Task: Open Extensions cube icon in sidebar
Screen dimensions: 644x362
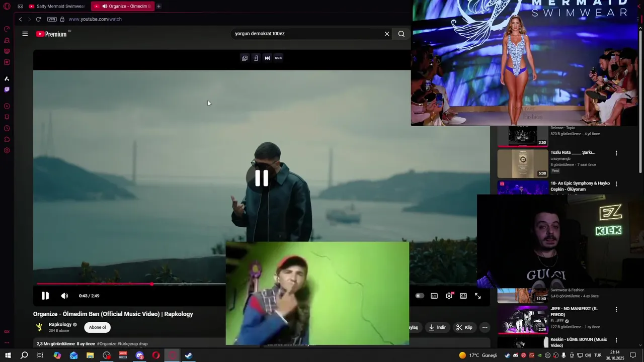Action: tap(7, 139)
